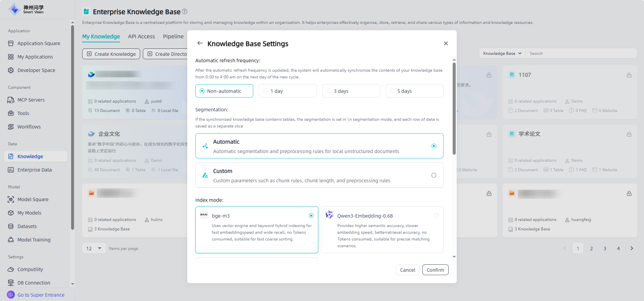Confirm the knowledge base settings
Screen dimensions: 644x301
coord(435,270)
